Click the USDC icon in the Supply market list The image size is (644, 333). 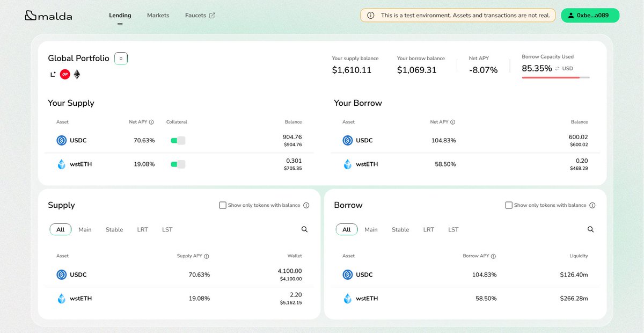(x=62, y=274)
